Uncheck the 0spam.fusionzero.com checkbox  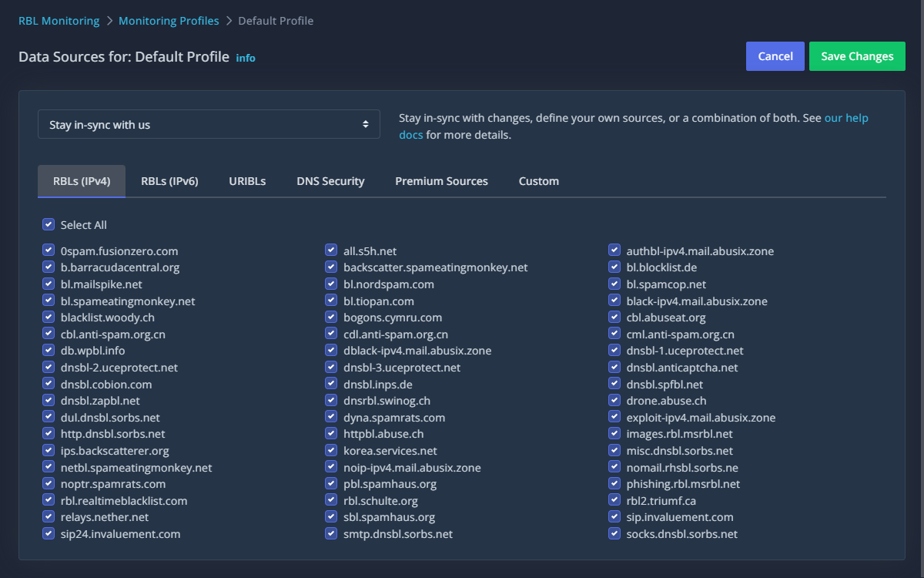[49, 250]
